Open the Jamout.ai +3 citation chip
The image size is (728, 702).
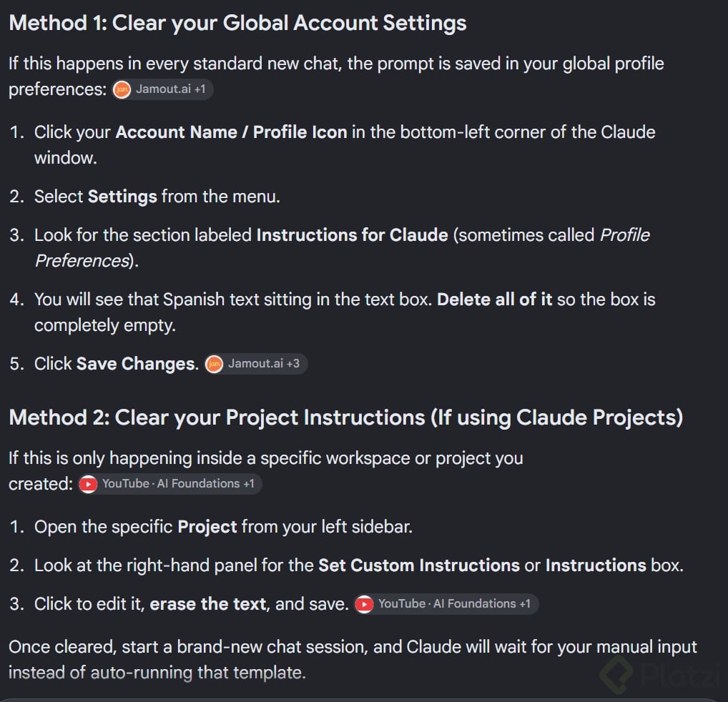tap(256, 364)
